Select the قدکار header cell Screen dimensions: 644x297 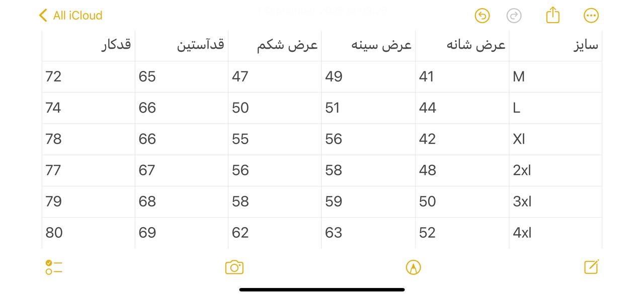(x=89, y=46)
